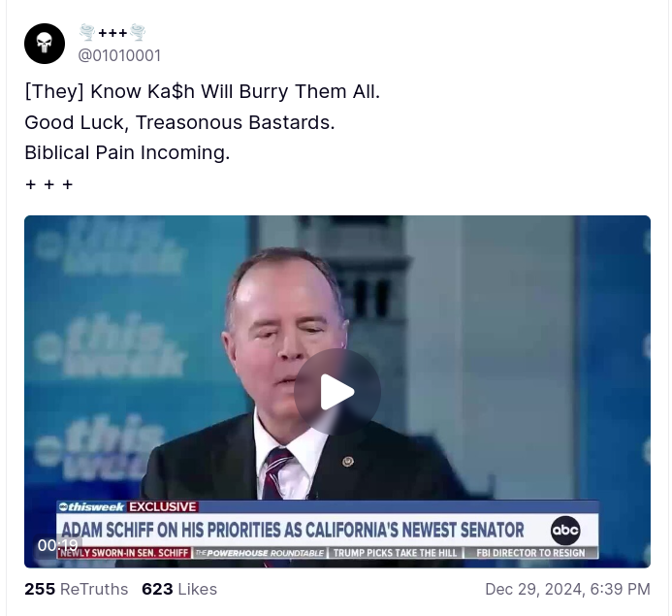Screen dimensions: 672x616
Task: Click the right tornado emoji in name
Action: 138,33
